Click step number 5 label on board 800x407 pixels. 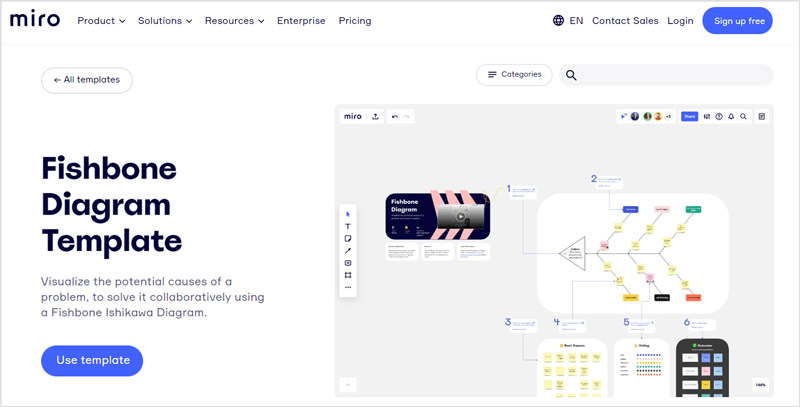click(627, 322)
